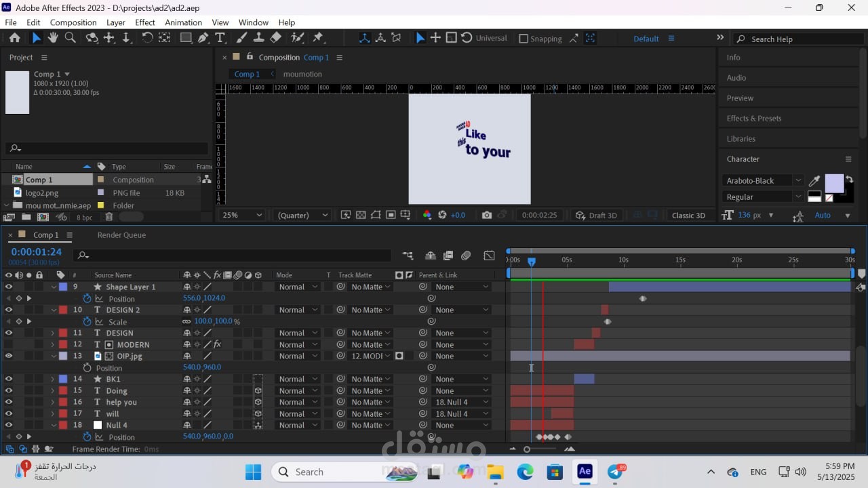Toggle visibility of the DESIGN 2 layer
This screenshot has height=488, width=868.
[9, 310]
